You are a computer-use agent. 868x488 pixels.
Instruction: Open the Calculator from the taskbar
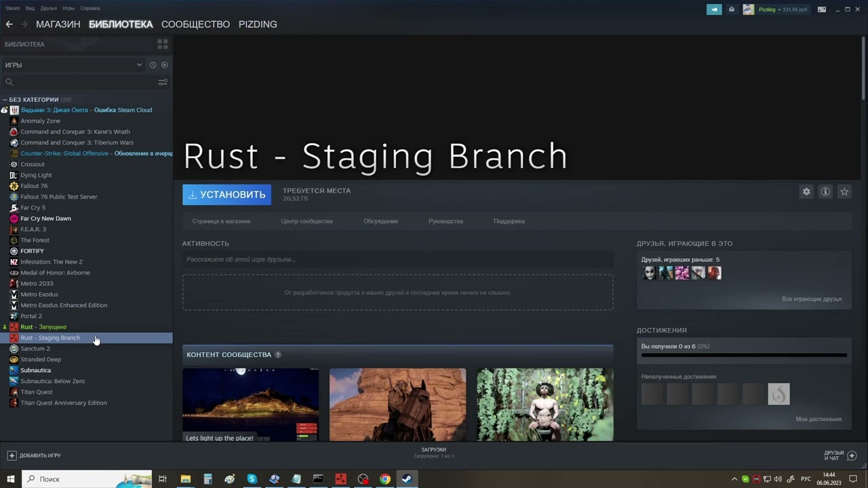[208, 479]
